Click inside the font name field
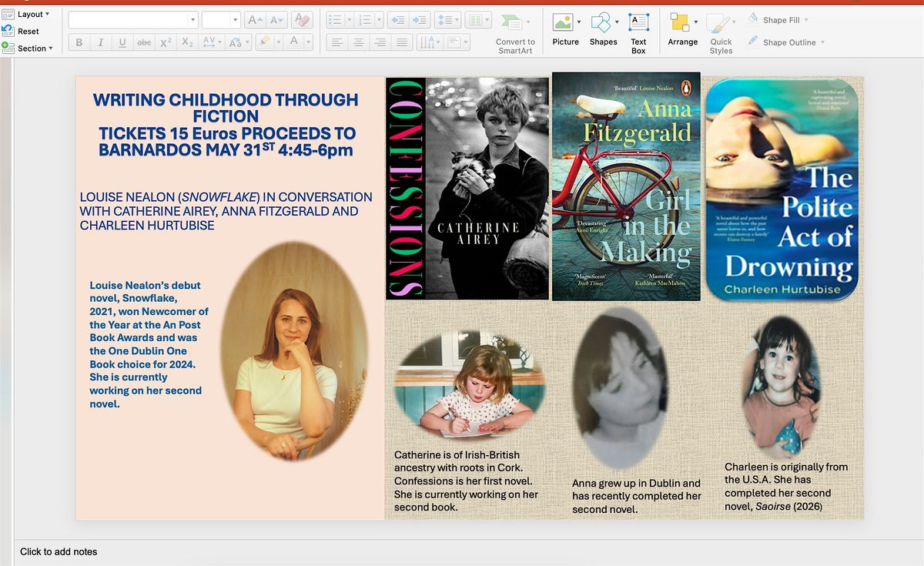The width and height of the screenshot is (924, 566). [x=128, y=20]
